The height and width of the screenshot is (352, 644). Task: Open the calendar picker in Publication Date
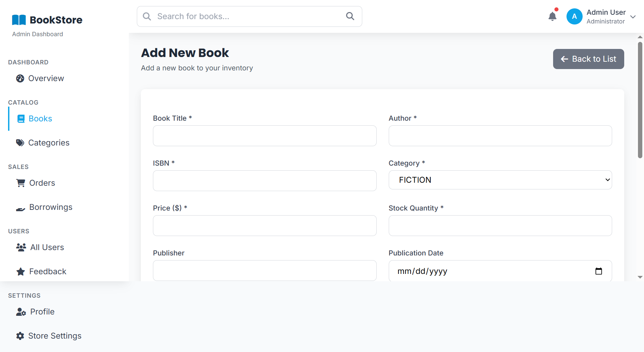click(x=598, y=271)
